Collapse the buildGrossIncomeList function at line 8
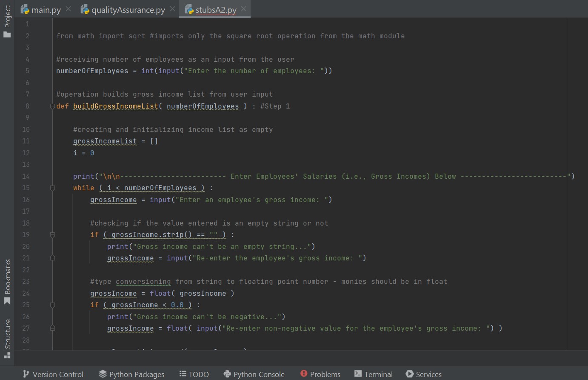Viewport: 588px width, 380px height. 52,106
